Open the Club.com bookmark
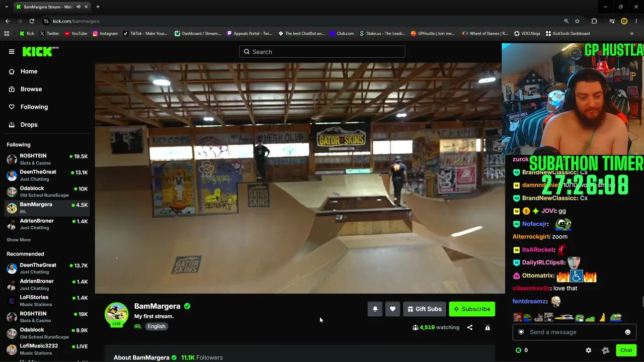 [342, 34]
